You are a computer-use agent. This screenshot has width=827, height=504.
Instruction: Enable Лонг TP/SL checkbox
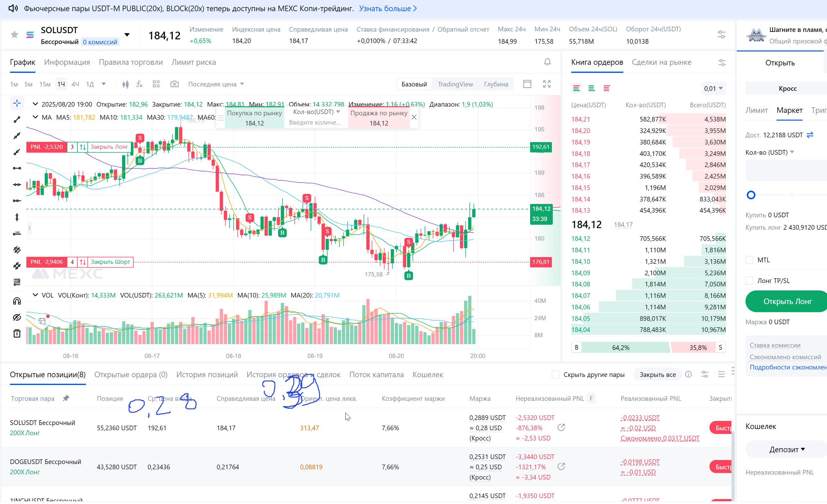(749, 281)
